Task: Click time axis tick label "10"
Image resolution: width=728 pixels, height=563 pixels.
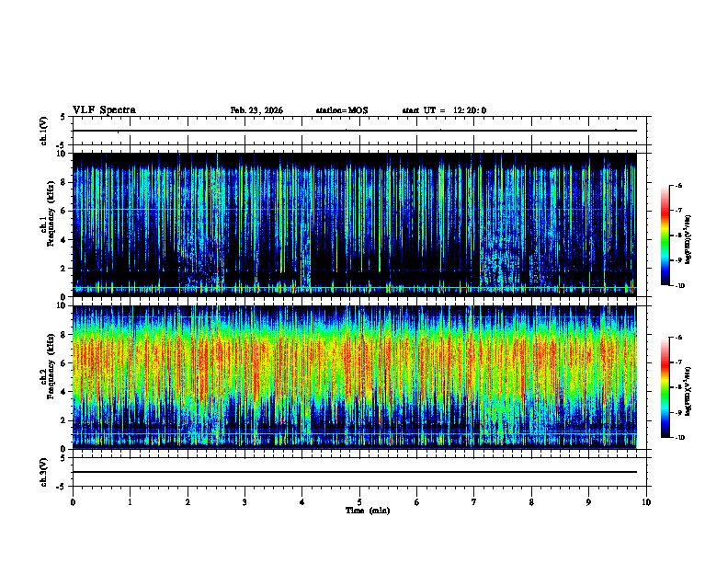Action: pos(646,502)
